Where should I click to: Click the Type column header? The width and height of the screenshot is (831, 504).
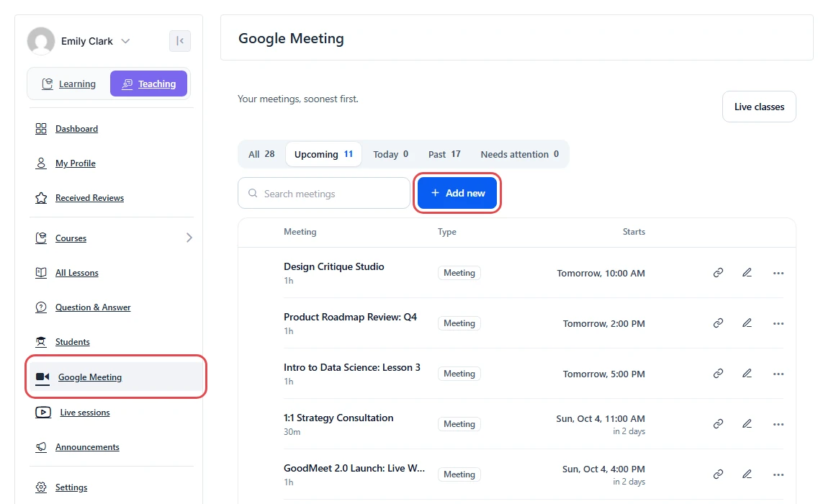click(x=446, y=232)
